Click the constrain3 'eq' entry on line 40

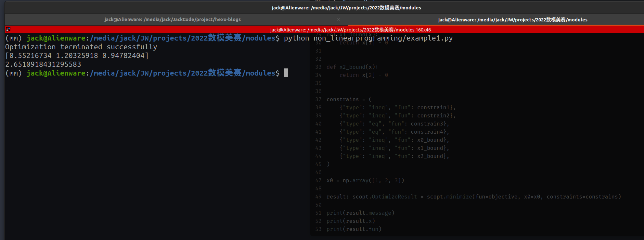tap(394, 124)
